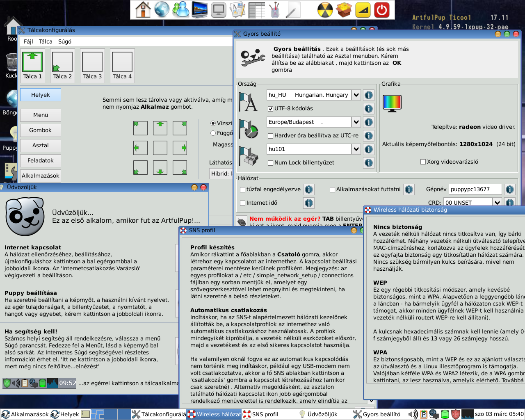Open the taskbar volume speaker icon
The height and width of the screenshot is (420, 525).
coord(413,414)
